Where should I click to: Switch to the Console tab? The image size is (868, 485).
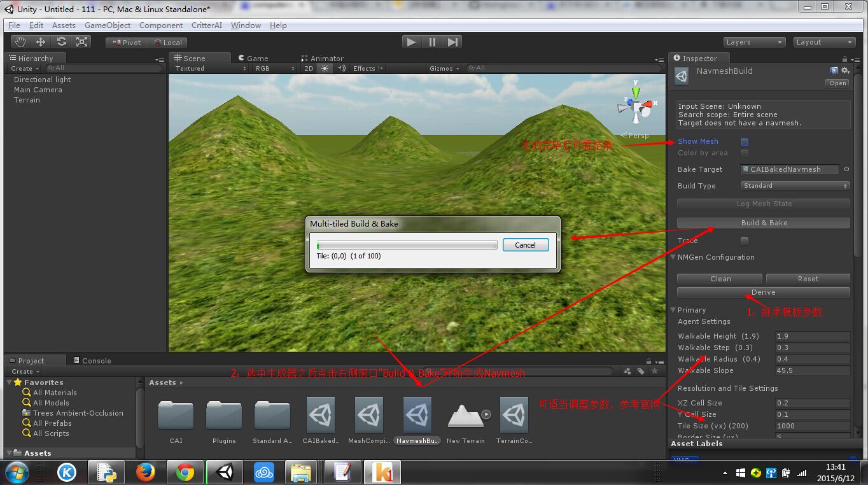pyautogui.click(x=91, y=360)
